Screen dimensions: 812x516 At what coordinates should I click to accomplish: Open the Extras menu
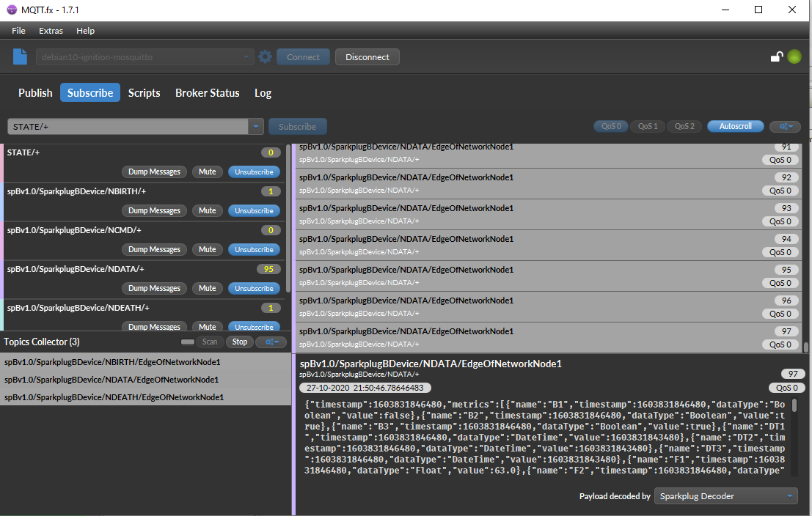click(51, 31)
